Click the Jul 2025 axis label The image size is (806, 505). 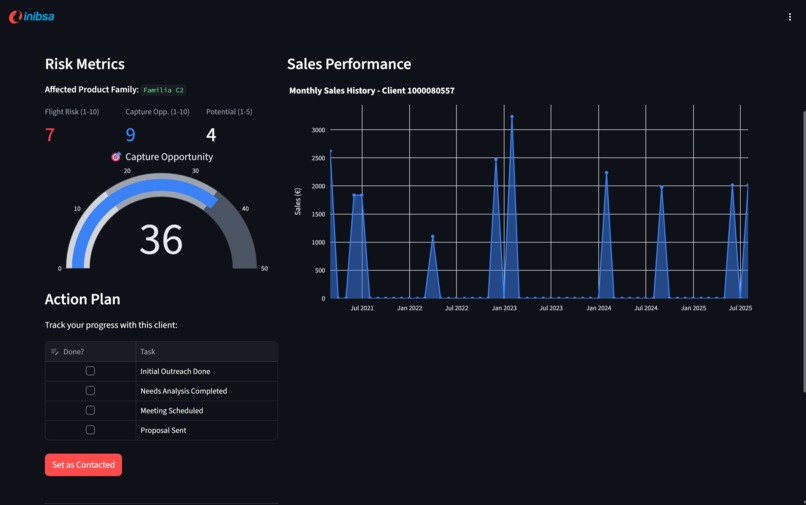(x=740, y=308)
